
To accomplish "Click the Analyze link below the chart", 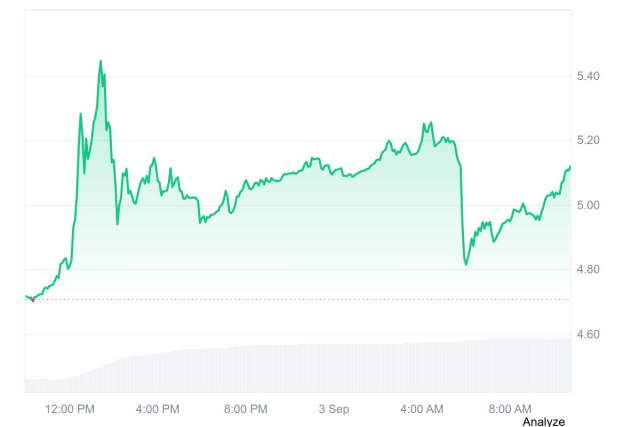I will click(x=543, y=421).
